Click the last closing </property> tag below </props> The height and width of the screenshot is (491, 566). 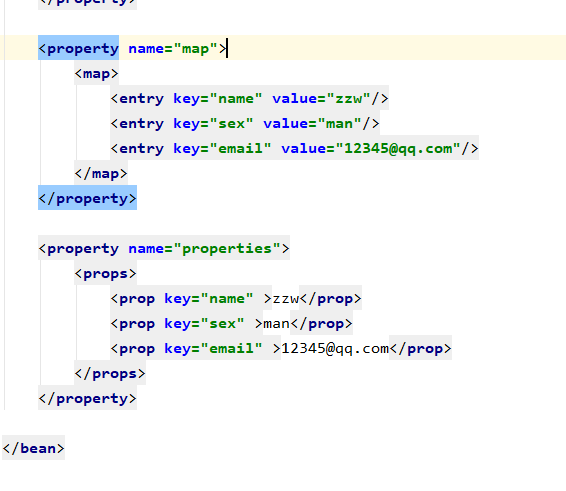pyautogui.click(x=87, y=398)
